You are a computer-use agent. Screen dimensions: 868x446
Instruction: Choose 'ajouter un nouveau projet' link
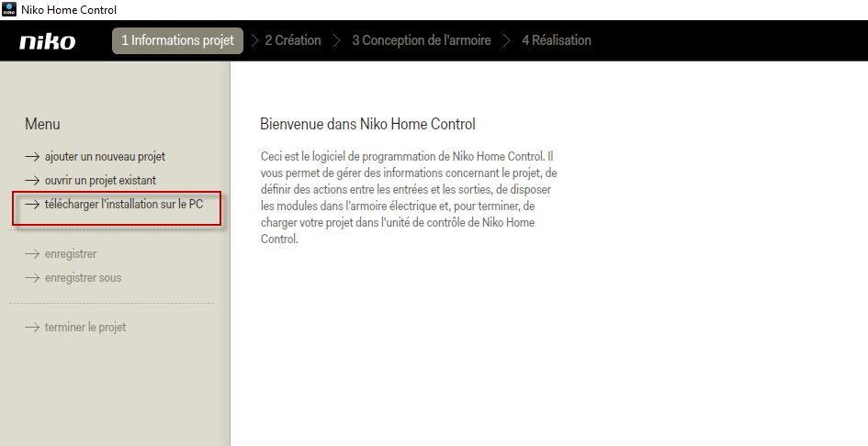[x=105, y=157]
